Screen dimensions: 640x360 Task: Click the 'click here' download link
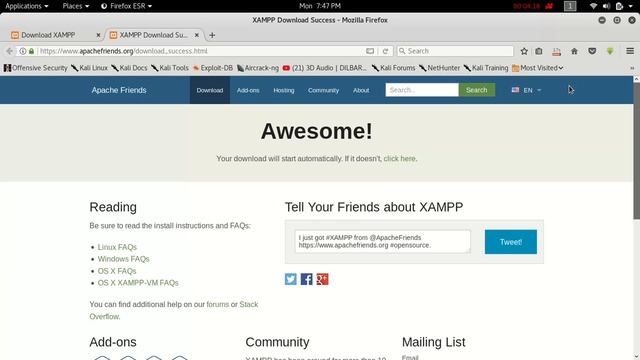click(399, 158)
